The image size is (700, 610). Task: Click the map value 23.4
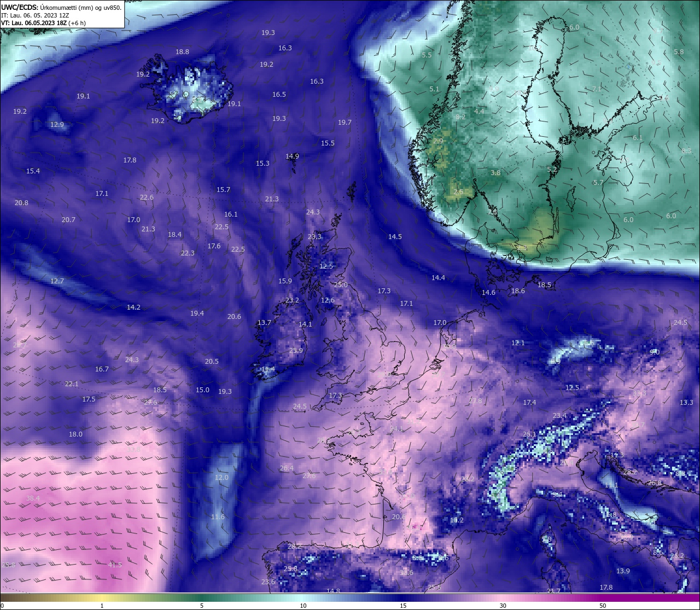coord(559,416)
